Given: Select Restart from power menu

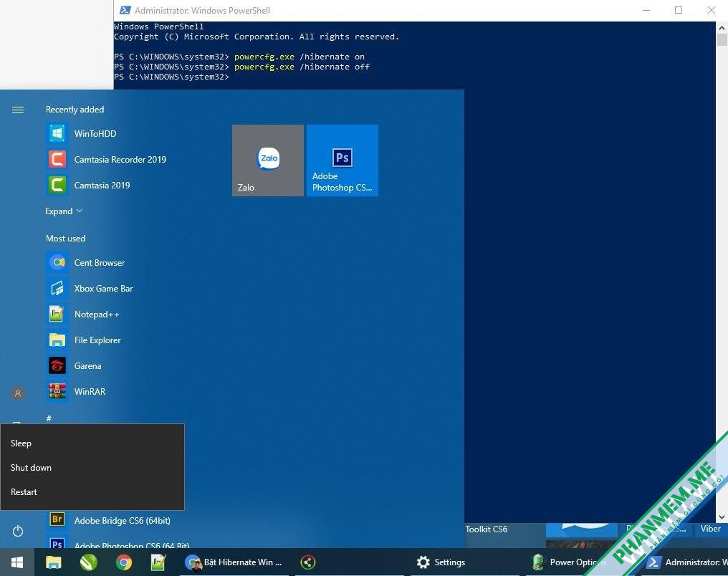Looking at the screenshot, I should [x=92, y=492].
